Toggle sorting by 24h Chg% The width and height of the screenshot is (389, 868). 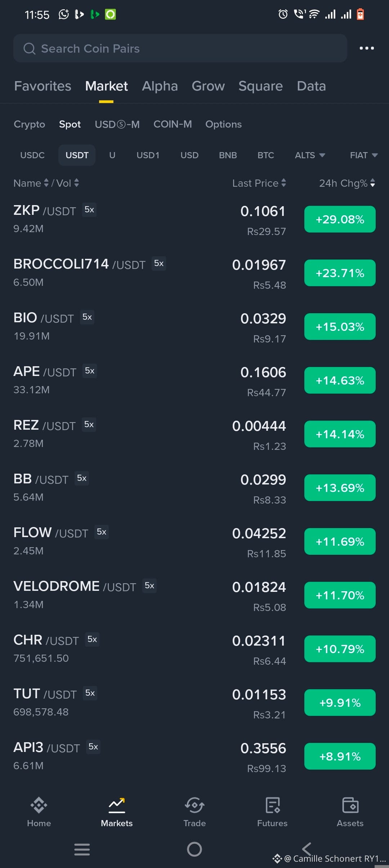click(347, 183)
